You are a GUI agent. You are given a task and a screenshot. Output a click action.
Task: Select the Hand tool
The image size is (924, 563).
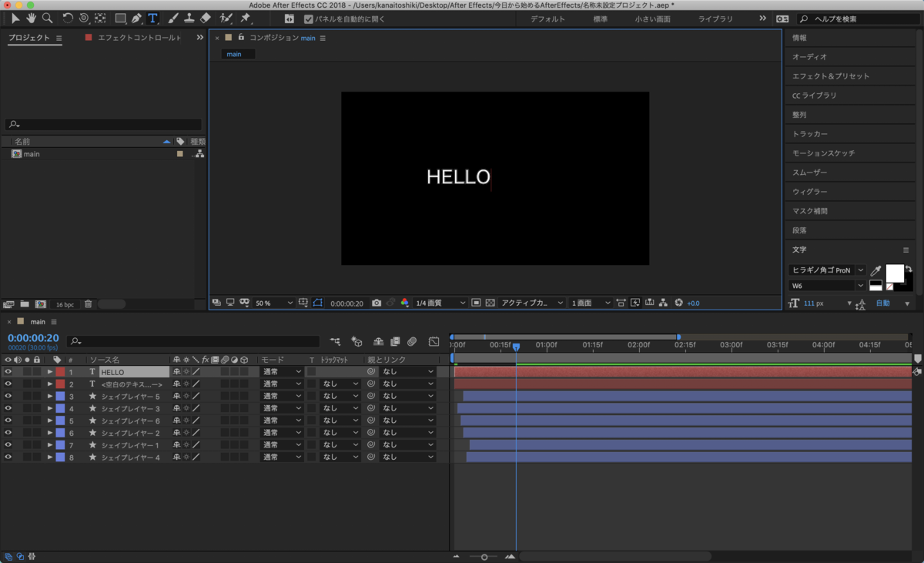[x=32, y=18]
